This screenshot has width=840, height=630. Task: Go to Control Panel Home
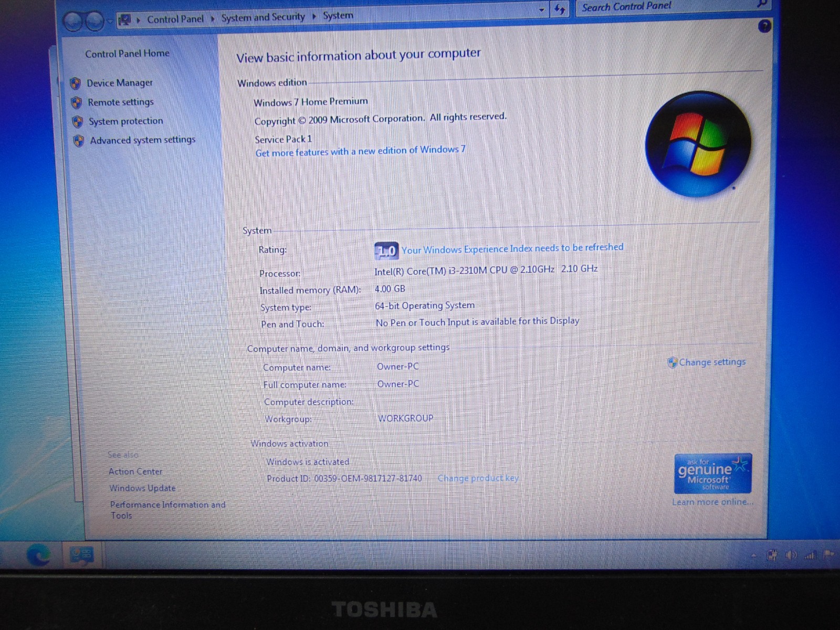[127, 54]
